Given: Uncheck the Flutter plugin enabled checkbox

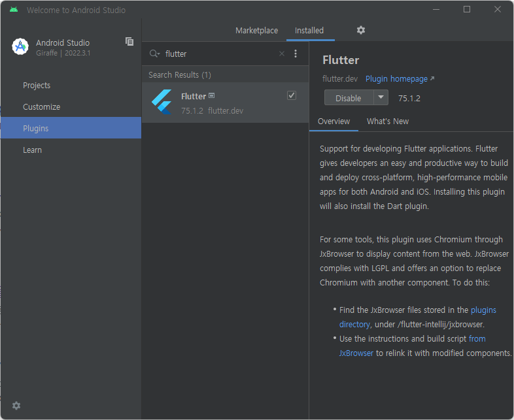Looking at the screenshot, I should tap(292, 95).
